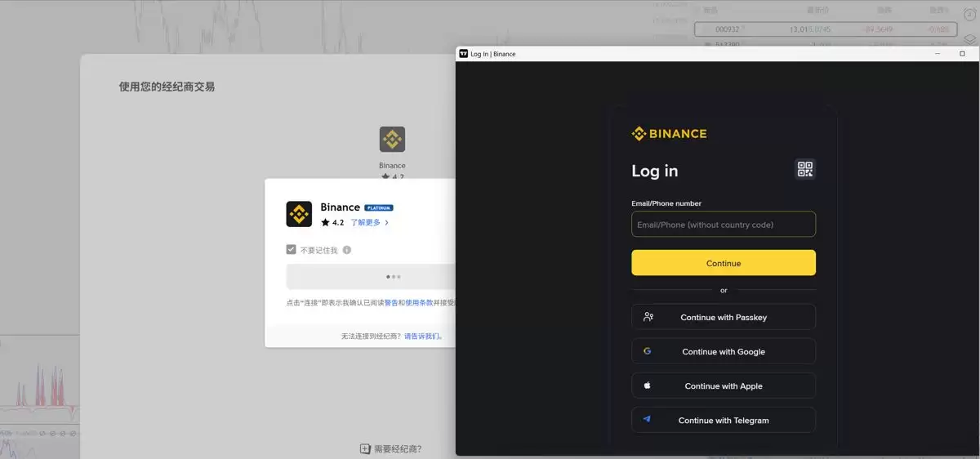This screenshot has height=459, width=980.
Task: Click the plus icon beside 需要经纪商？
Action: pos(366,449)
